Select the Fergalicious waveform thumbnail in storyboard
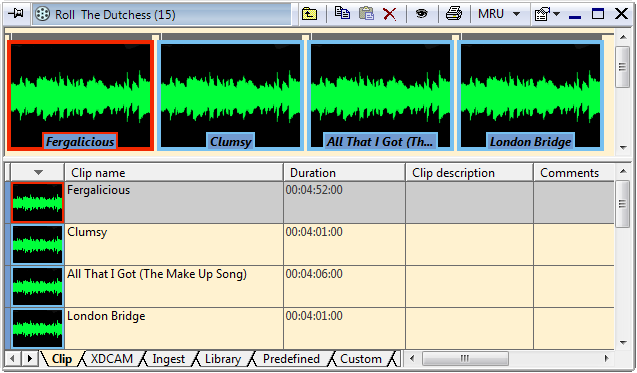The image size is (637, 373). (x=80, y=95)
